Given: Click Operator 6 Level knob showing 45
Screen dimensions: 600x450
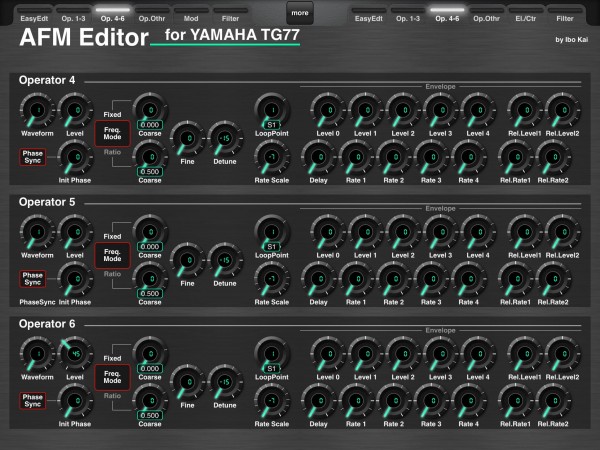Looking at the screenshot, I should pyautogui.click(x=75, y=354).
